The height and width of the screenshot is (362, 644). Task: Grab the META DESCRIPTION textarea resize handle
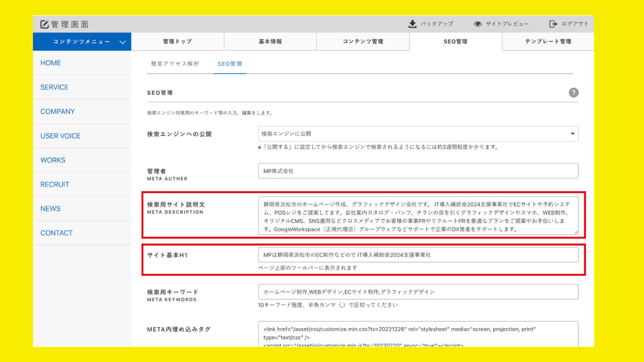point(576,232)
